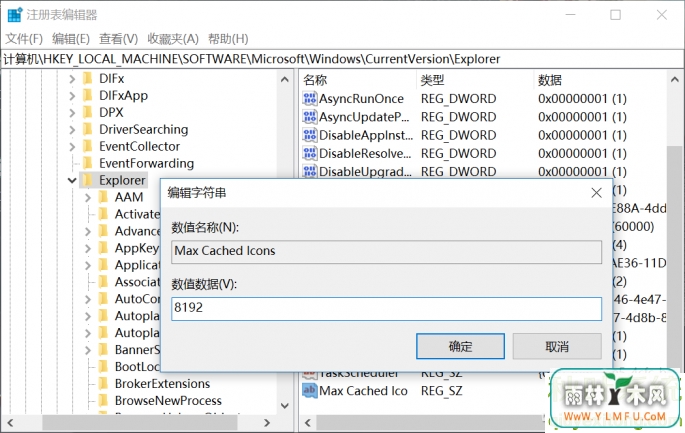Click REG_SZ type of Max Cached Ico
This screenshot has width=685, height=433.
click(x=442, y=391)
